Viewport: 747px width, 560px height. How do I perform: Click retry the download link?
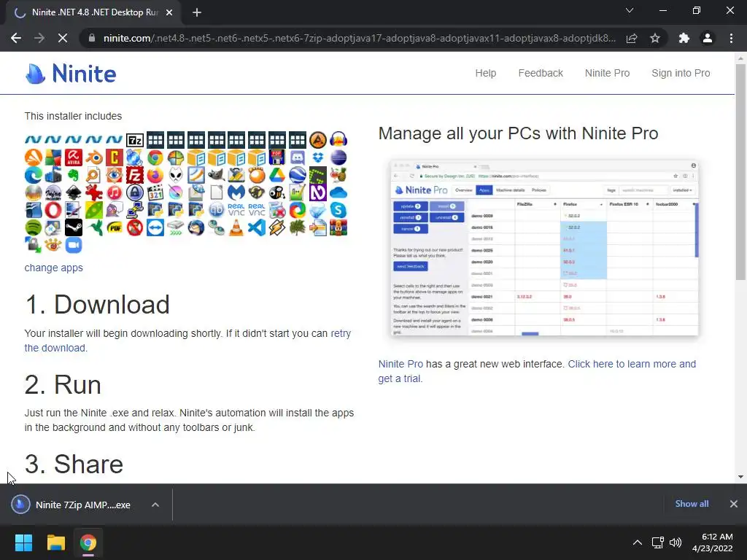coord(187,341)
